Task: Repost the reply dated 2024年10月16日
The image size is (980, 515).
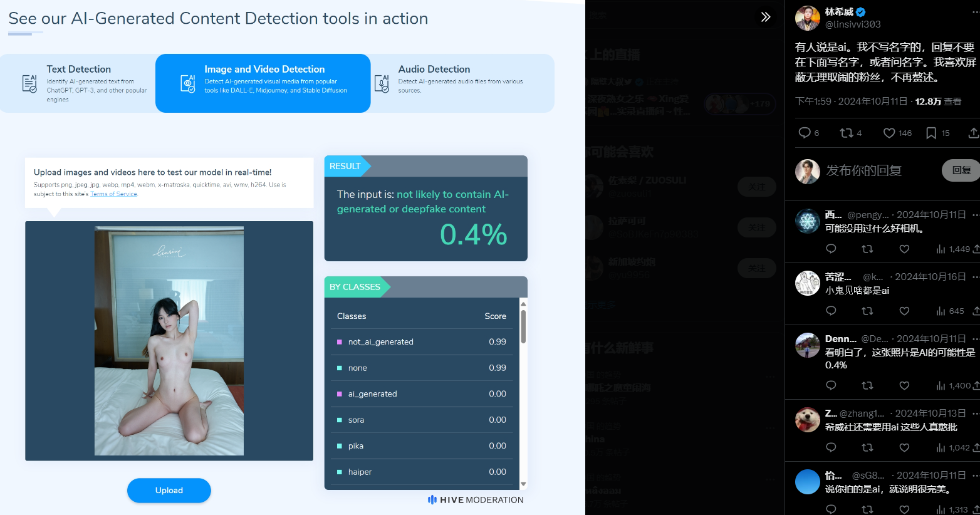Action: click(867, 311)
